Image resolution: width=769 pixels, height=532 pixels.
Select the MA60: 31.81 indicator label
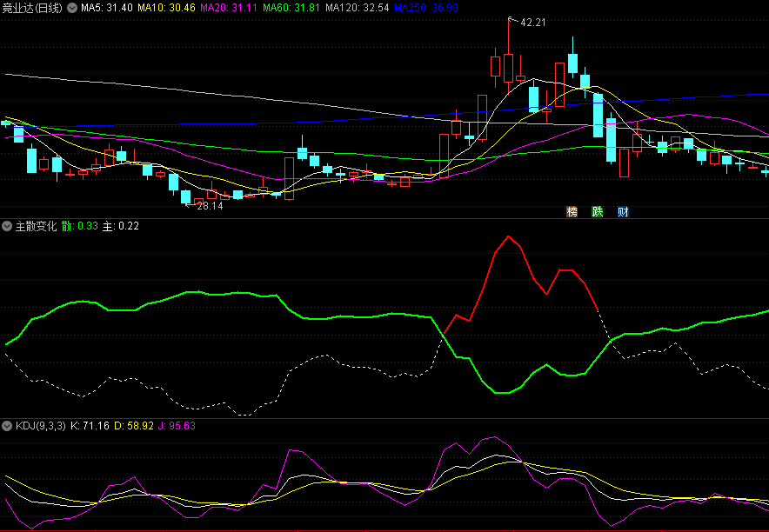tap(291, 8)
